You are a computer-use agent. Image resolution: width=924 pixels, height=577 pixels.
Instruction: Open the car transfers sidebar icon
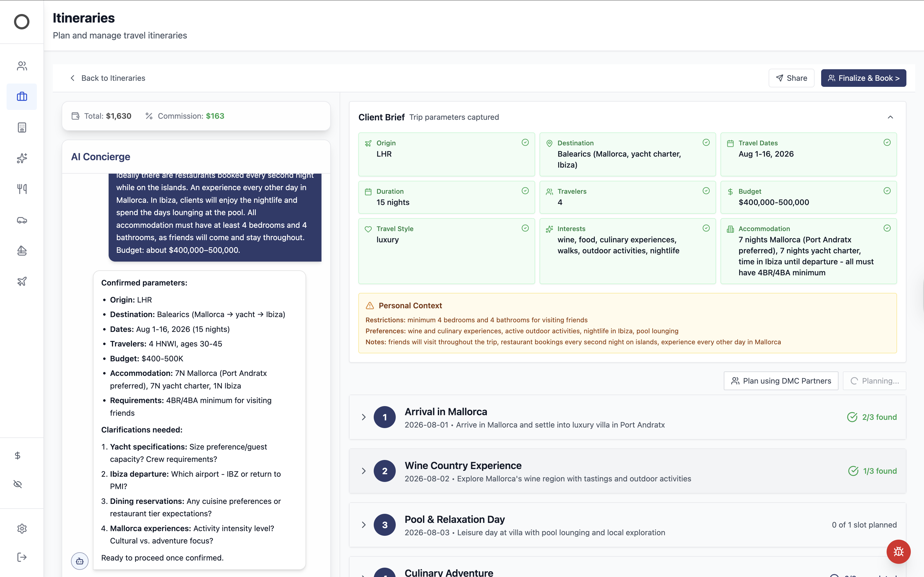22,220
